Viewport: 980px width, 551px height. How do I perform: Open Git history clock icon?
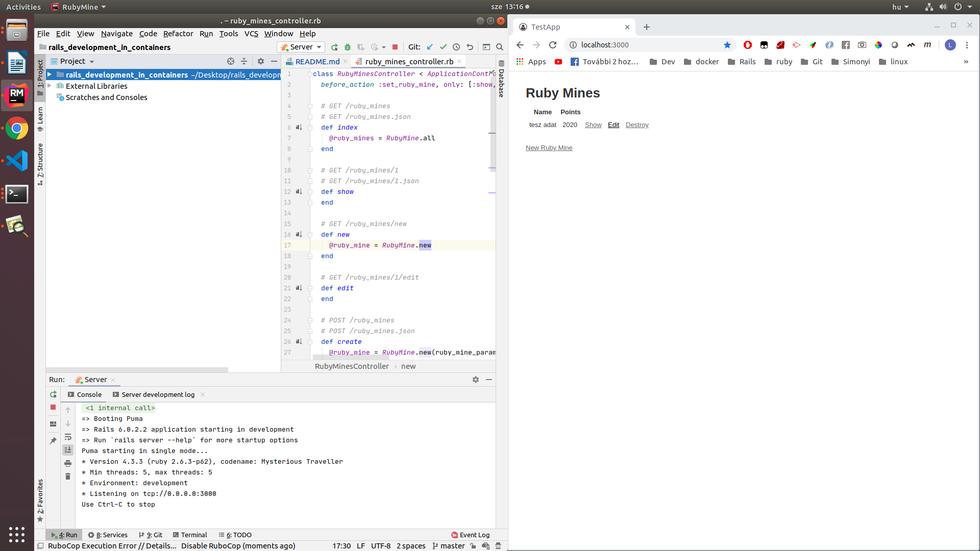click(x=456, y=47)
